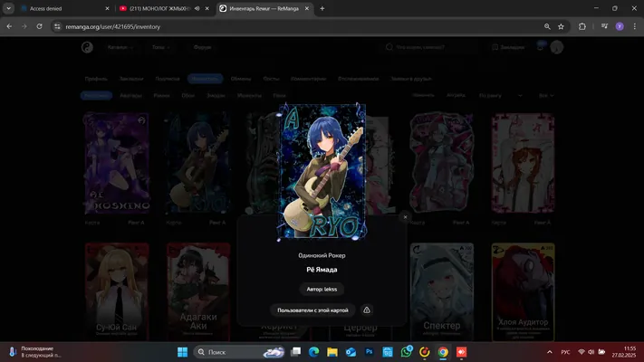
Task: Expand the Топы dropdown in site header
Action: coord(160,47)
